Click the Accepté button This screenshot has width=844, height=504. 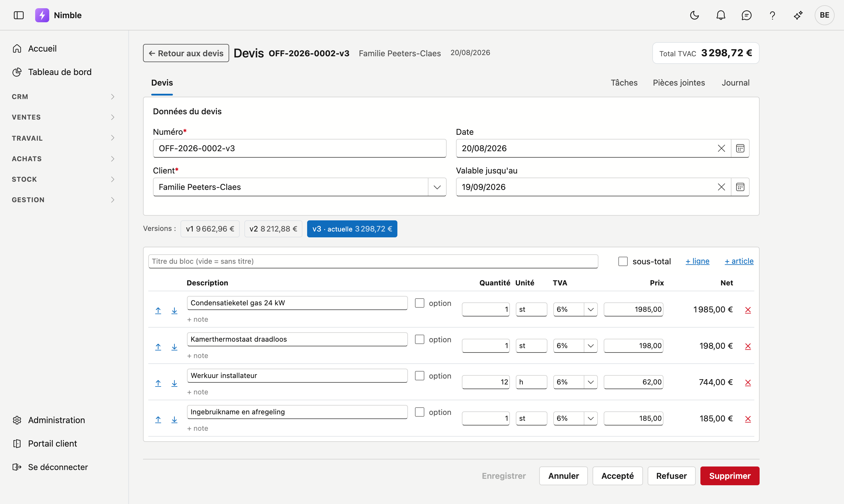pos(617,476)
